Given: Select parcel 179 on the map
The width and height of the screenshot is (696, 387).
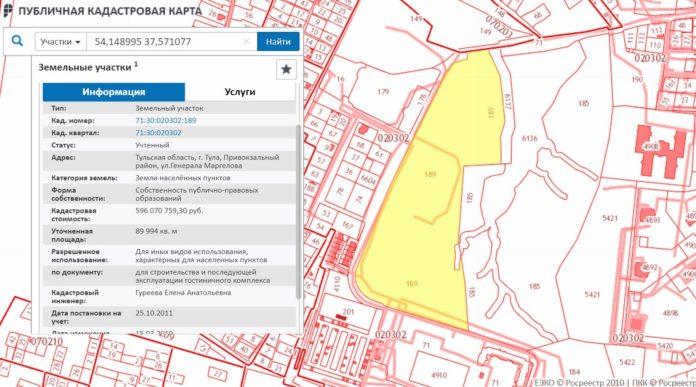Looking at the screenshot, I should 383,92.
